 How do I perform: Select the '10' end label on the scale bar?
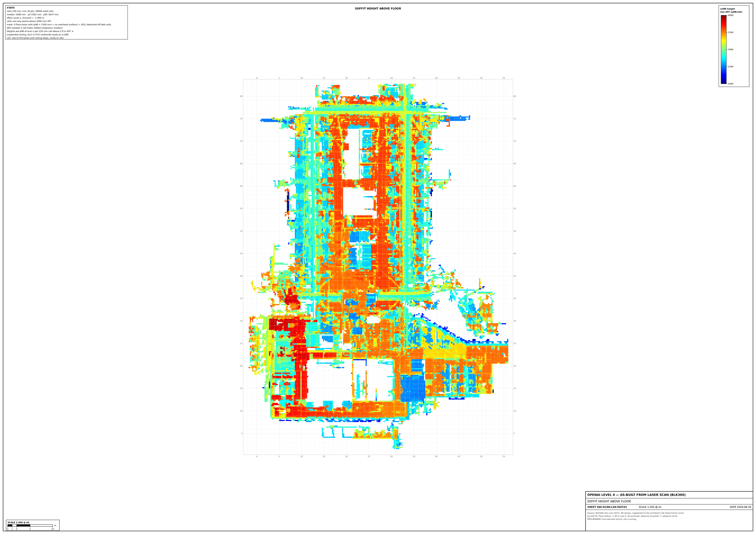click(53, 529)
